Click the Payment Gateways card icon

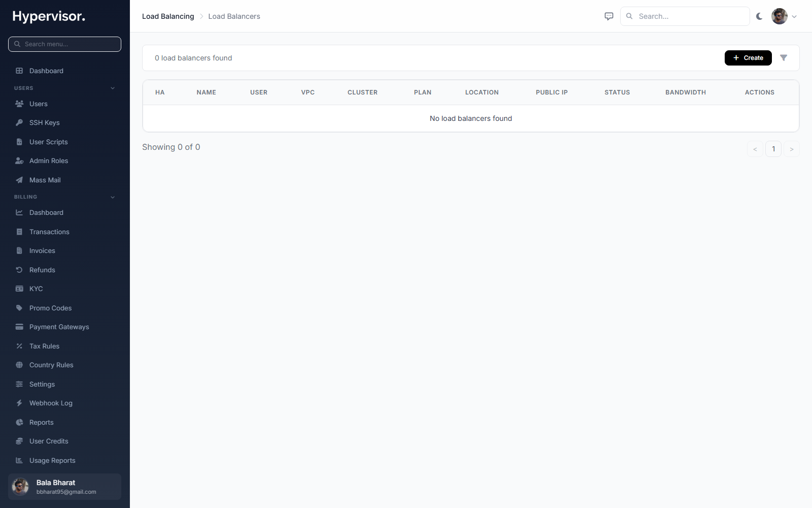19,327
